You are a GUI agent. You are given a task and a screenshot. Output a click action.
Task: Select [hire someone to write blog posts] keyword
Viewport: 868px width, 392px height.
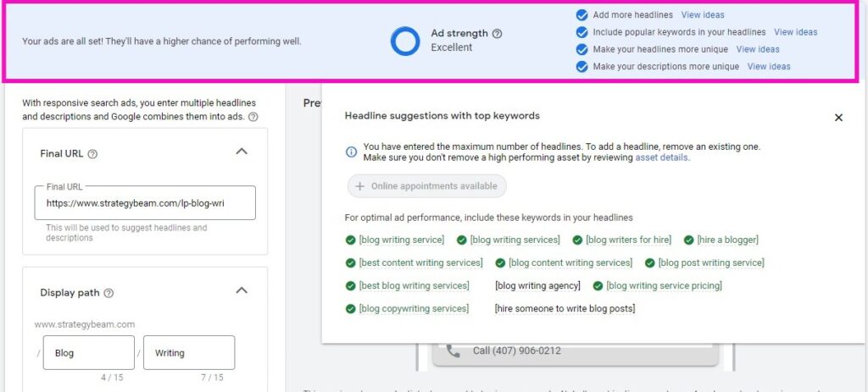click(565, 309)
